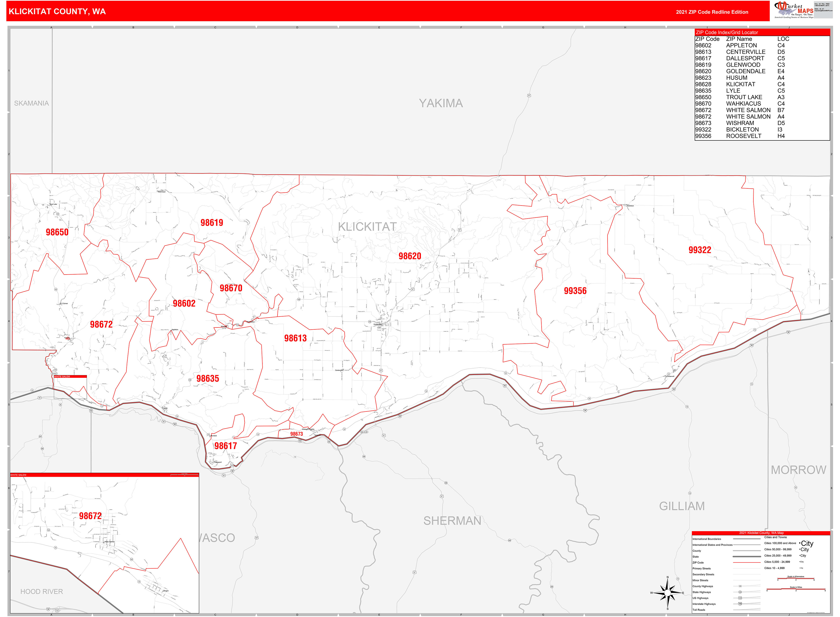Click the State Highways circle symbol in legend
The image size is (840, 617).
coord(740,592)
